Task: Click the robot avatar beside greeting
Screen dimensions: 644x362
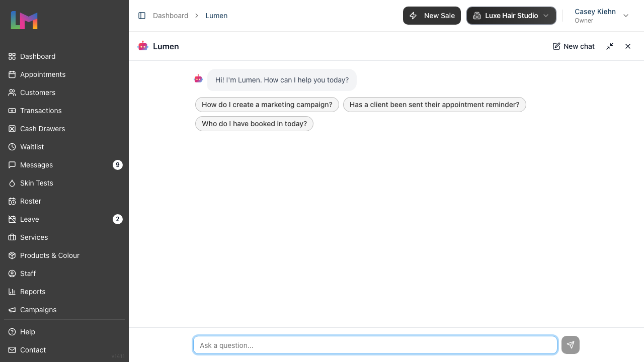Action: (198, 79)
